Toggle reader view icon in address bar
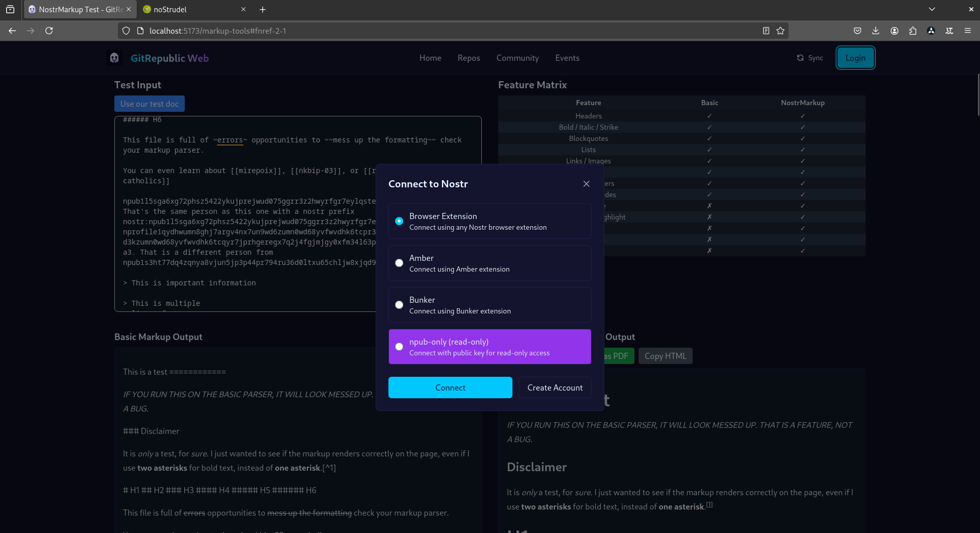Viewport: 980px width, 533px height. [766, 31]
